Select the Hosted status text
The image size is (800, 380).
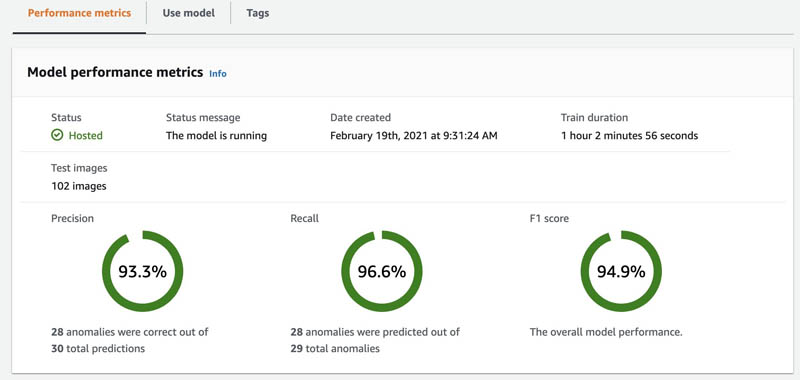[x=86, y=136]
